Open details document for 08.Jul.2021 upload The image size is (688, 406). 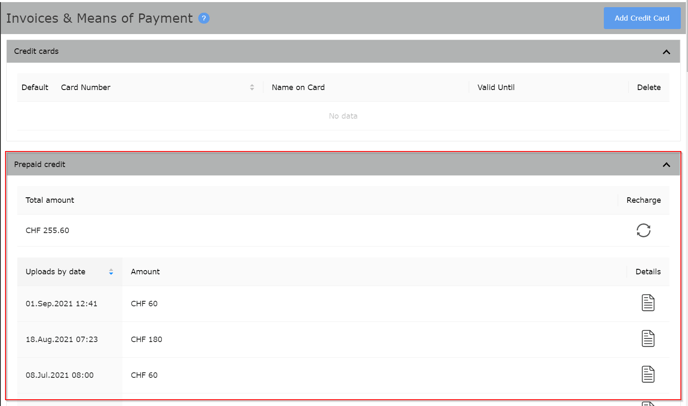[x=648, y=374]
